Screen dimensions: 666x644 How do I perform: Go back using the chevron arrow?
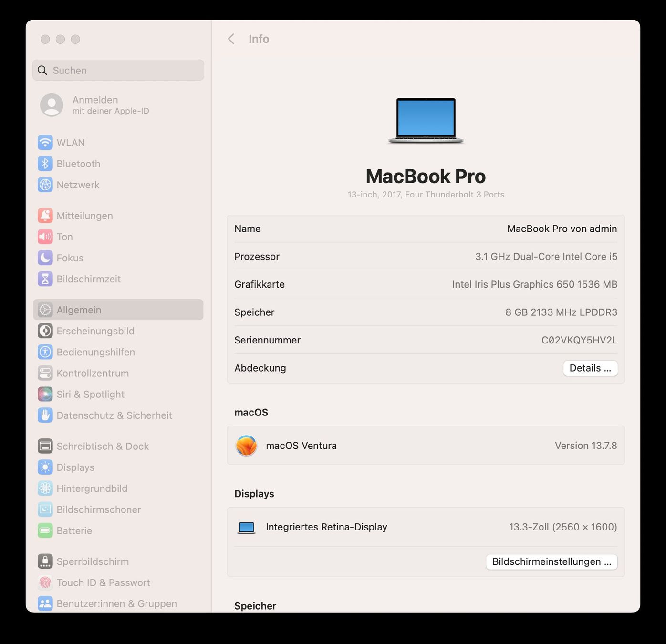tap(231, 39)
